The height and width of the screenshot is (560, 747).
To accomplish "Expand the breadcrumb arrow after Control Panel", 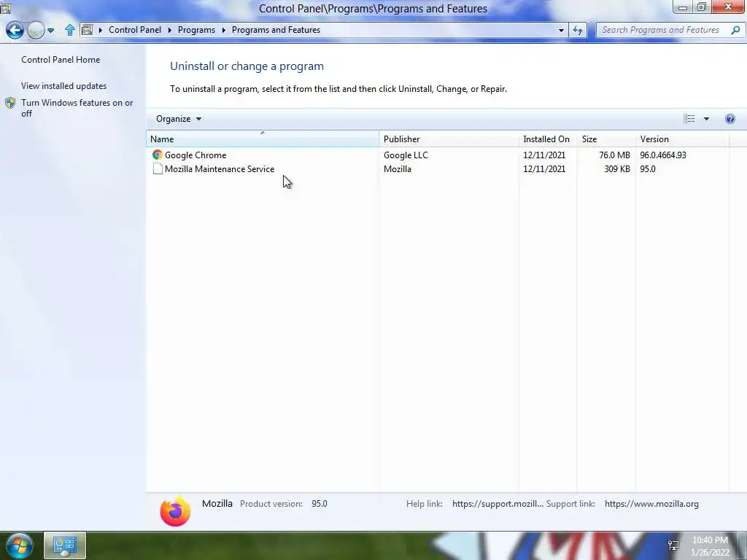I will [169, 30].
